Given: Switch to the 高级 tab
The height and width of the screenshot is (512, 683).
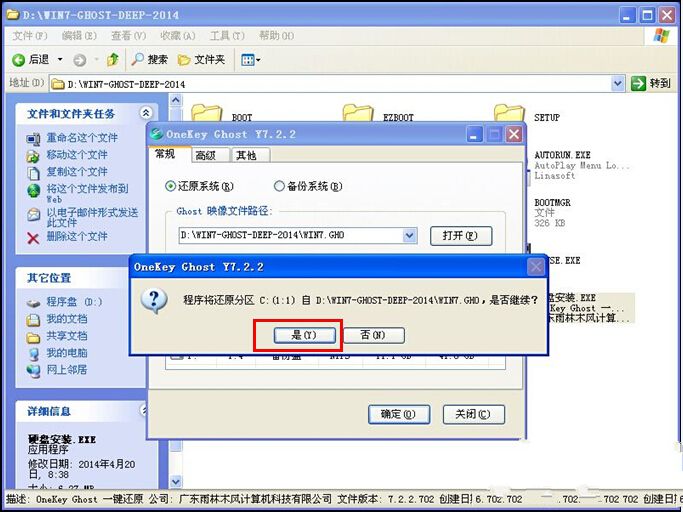Looking at the screenshot, I should coord(205,155).
